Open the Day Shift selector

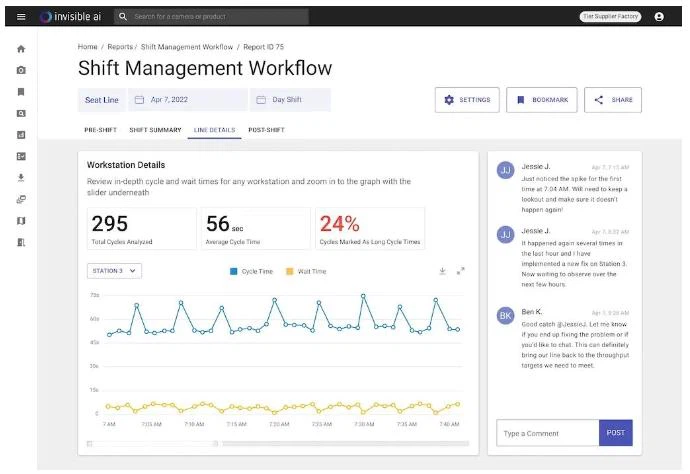(290, 100)
